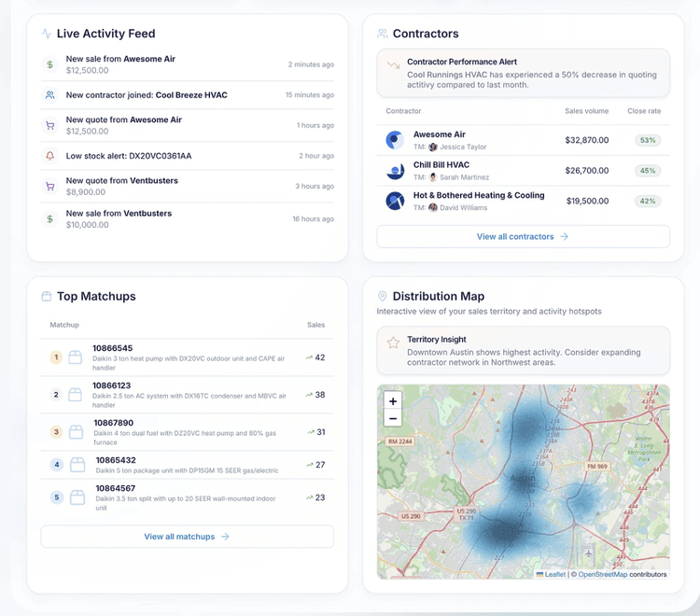Click the Territory Insight star icon
The height and width of the screenshot is (616, 700).
pos(393,343)
